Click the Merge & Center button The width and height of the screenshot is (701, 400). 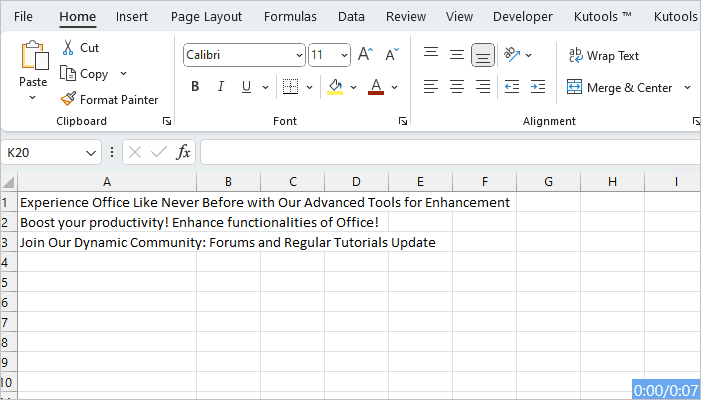(620, 88)
